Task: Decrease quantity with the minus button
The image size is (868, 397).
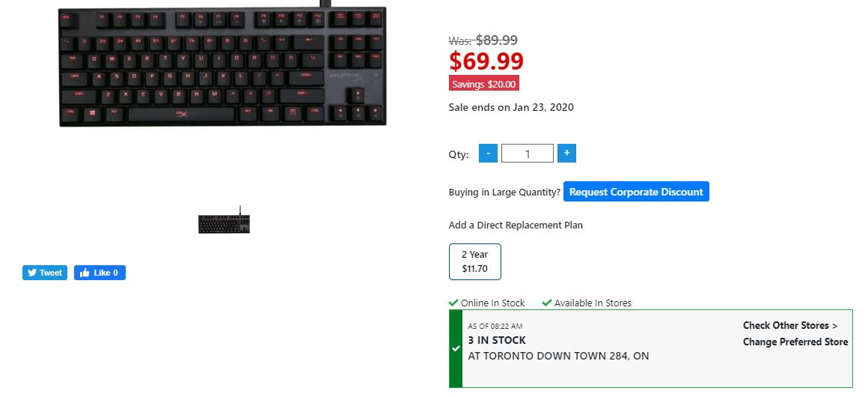Action: pos(488,153)
